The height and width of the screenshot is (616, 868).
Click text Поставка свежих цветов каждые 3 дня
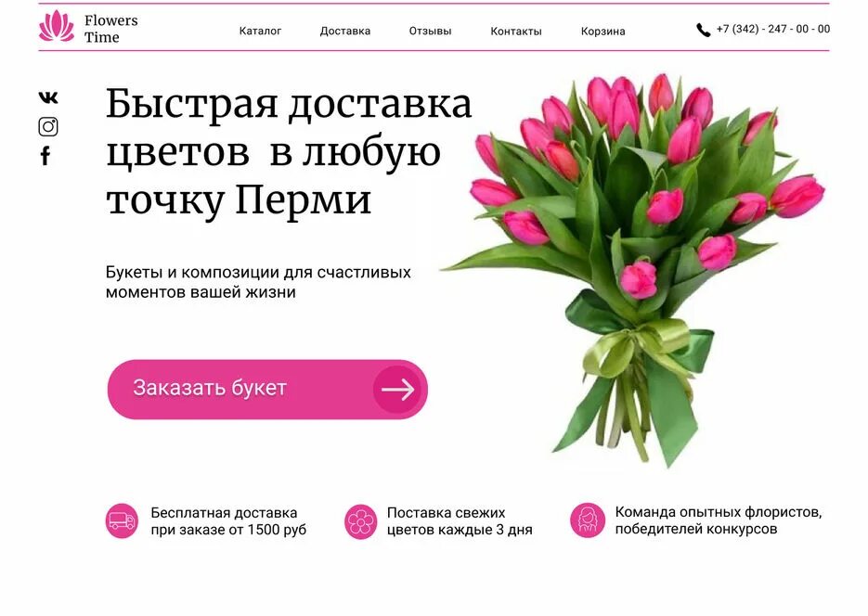pyautogui.click(x=460, y=520)
